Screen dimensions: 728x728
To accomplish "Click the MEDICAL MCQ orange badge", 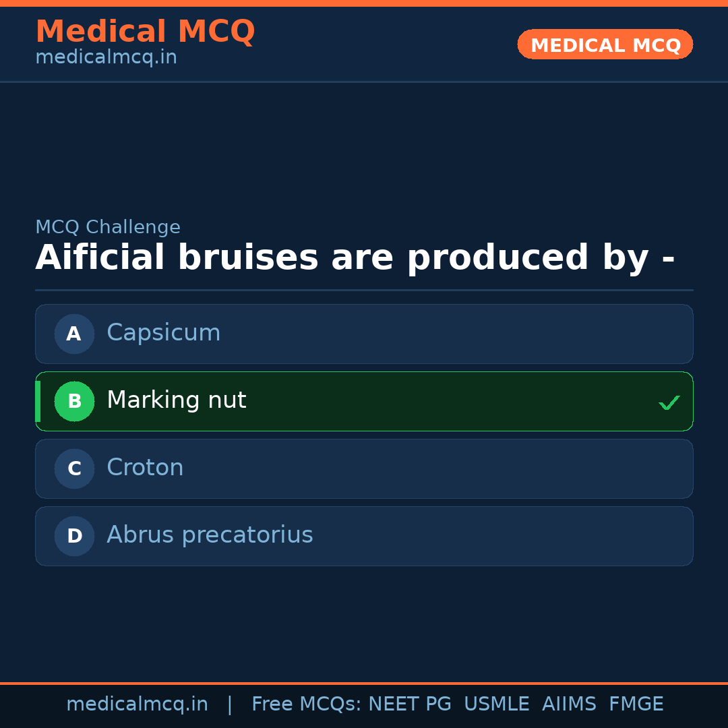I will 605,44.
